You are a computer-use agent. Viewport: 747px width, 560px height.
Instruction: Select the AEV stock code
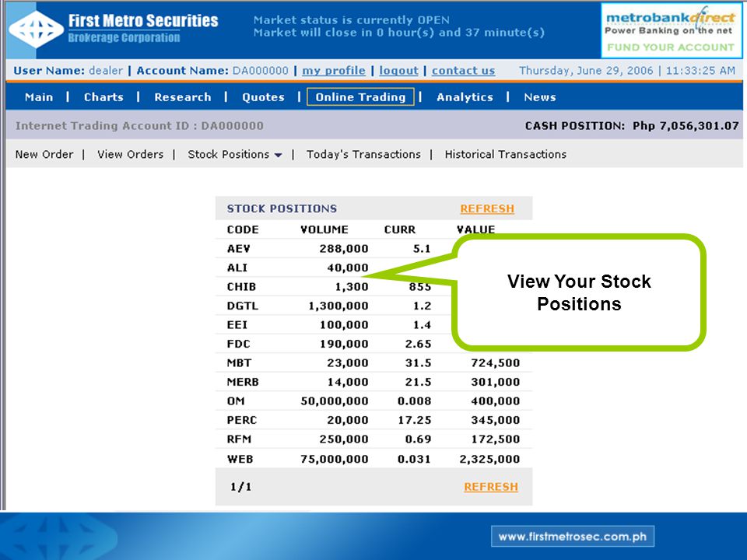pyautogui.click(x=239, y=249)
